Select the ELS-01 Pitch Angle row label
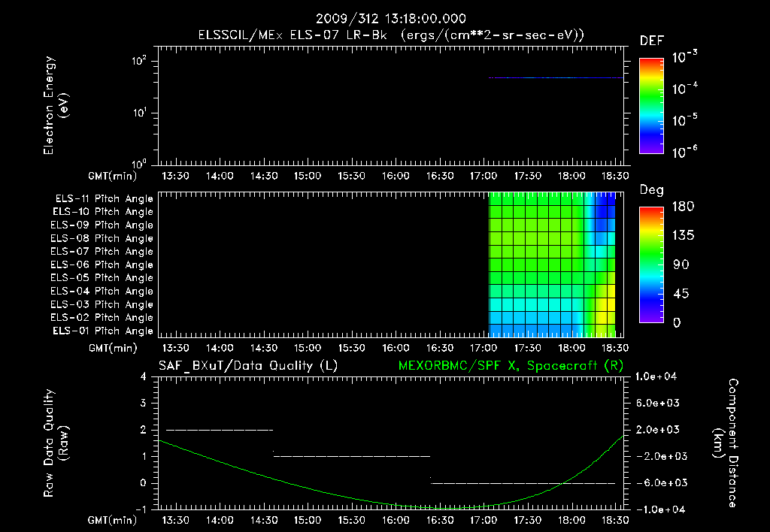Viewport: 770px width, 532px height. point(103,331)
